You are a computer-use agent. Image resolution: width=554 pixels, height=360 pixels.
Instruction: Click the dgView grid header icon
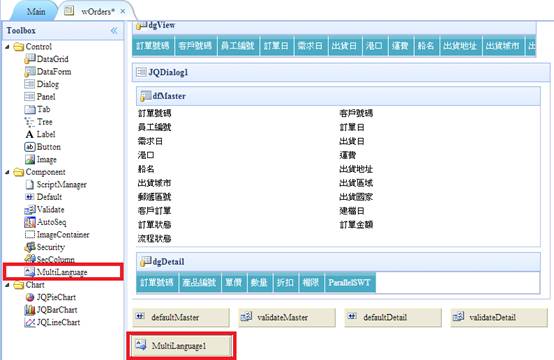141,25
